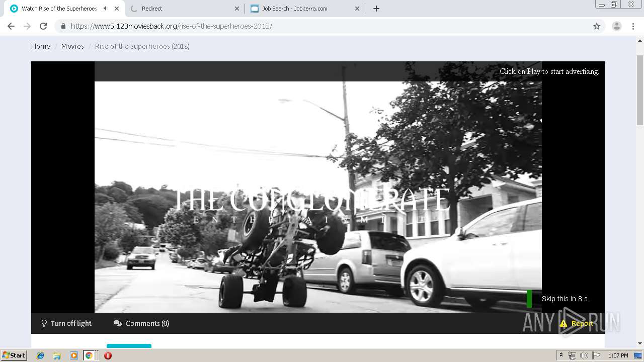Open Comments (0)
Viewport: 644px width, 362px height.
tap(141, 323)
